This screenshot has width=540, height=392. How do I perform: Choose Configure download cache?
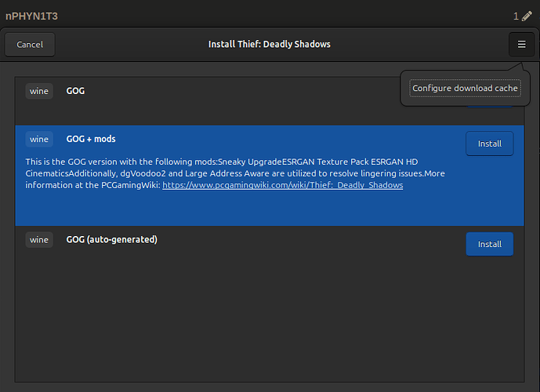tap(465, 89)
